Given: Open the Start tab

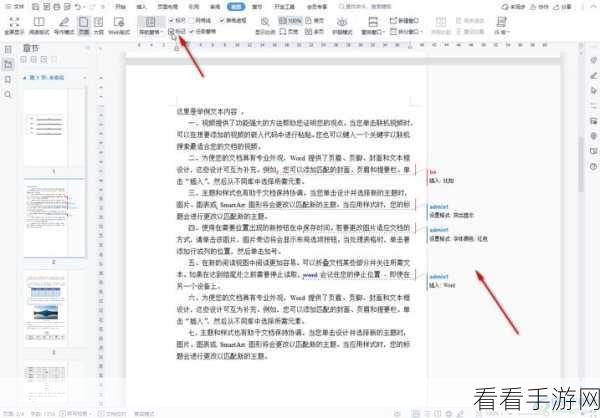Looking at the screenshot, I should [121, 7].
